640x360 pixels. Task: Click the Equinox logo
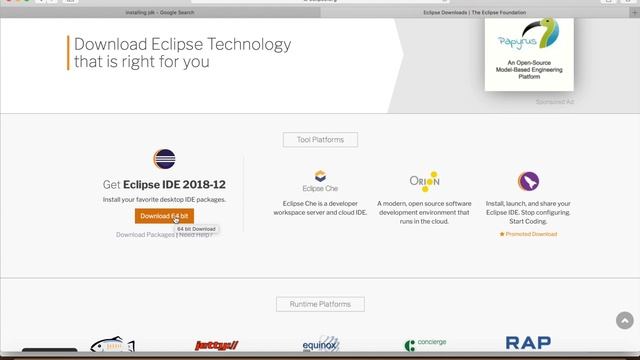click(x=321, y=344)
